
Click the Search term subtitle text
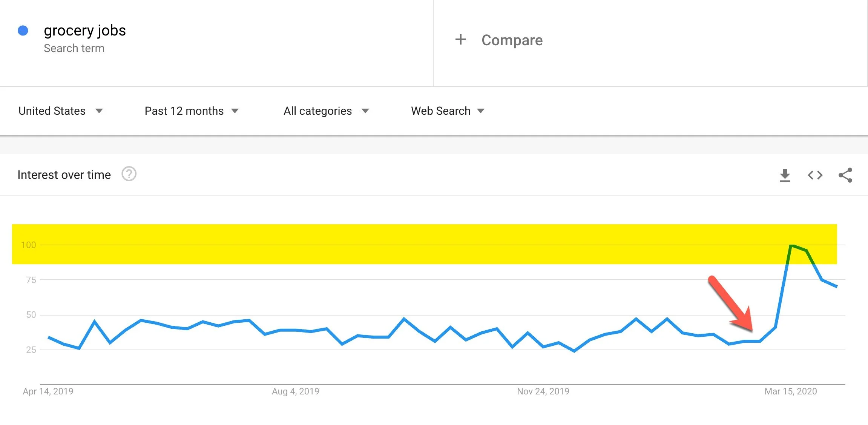click(74, 48)
